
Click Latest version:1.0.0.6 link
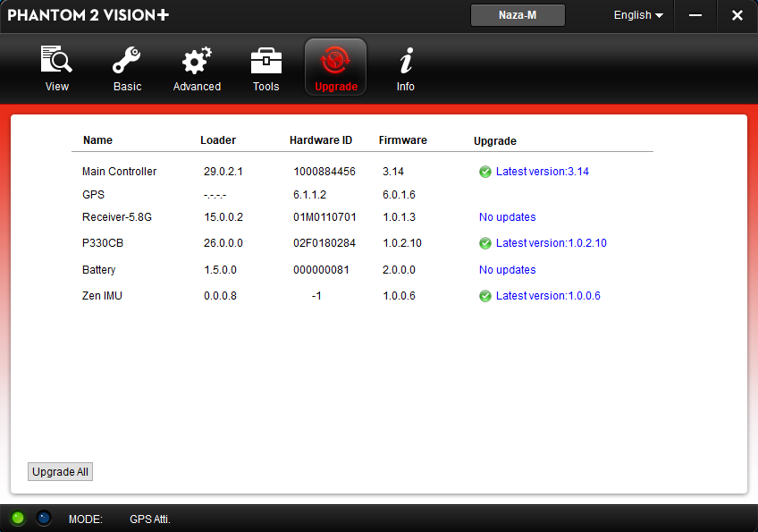(x=548, y=296)
